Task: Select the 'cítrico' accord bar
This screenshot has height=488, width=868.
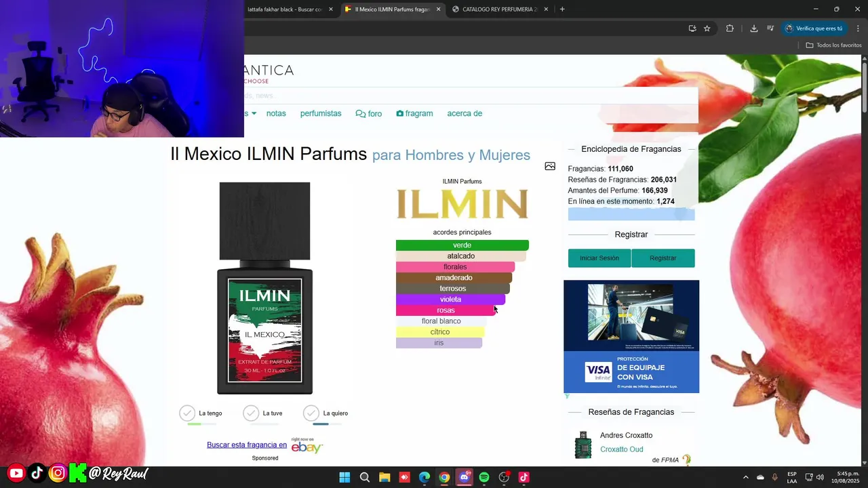Action: [x=440, y=332]
